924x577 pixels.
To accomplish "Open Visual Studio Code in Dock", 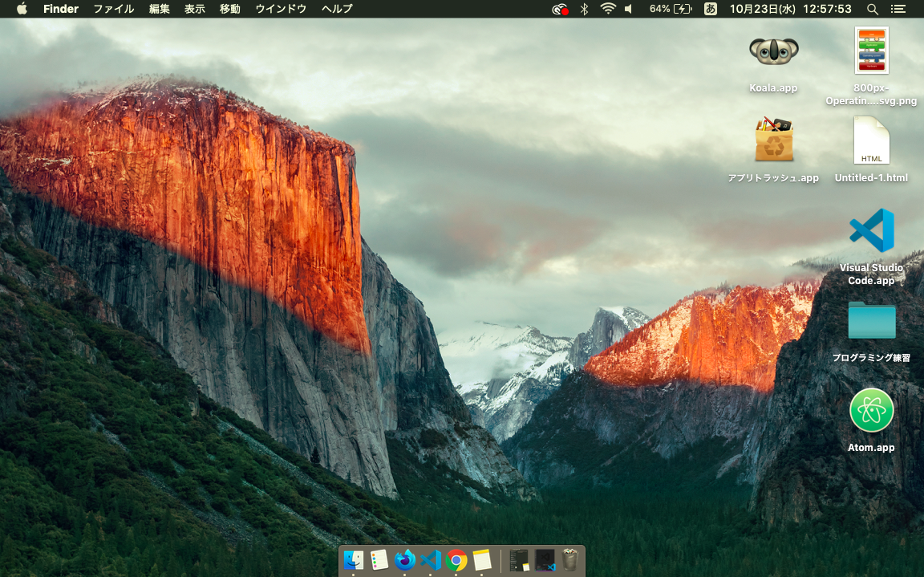I will 431,560.
